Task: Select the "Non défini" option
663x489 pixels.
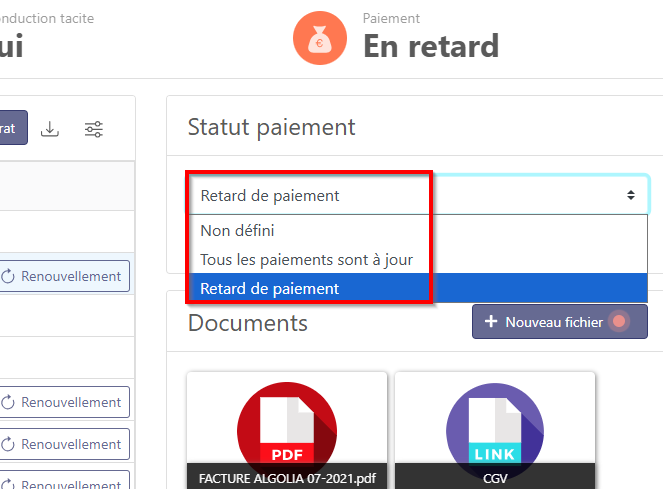Action: pyautogui.click(x=238, y=231)
